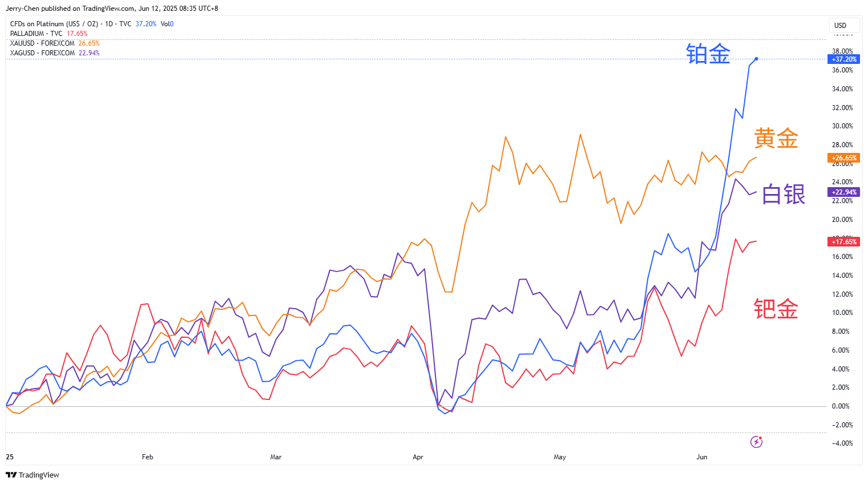The width and height of the screenshot is (868, 485).
Task: Click the blue dot ending the platinum line
Action: click(x=756, y=59)
